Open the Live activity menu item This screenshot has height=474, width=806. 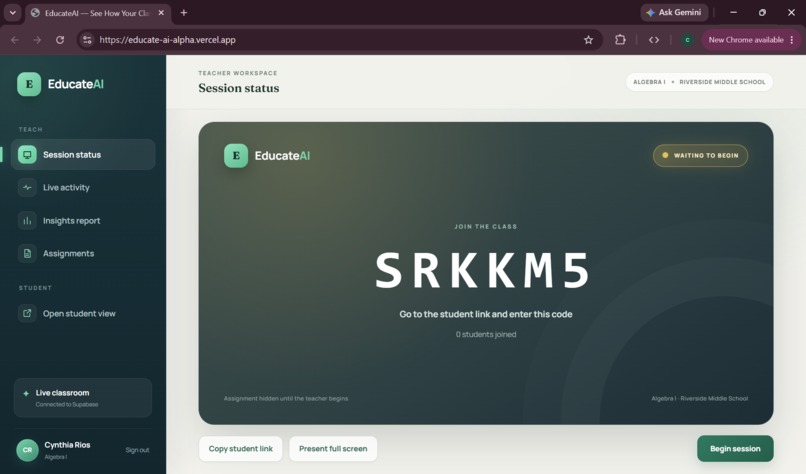[x=83, y=188]
